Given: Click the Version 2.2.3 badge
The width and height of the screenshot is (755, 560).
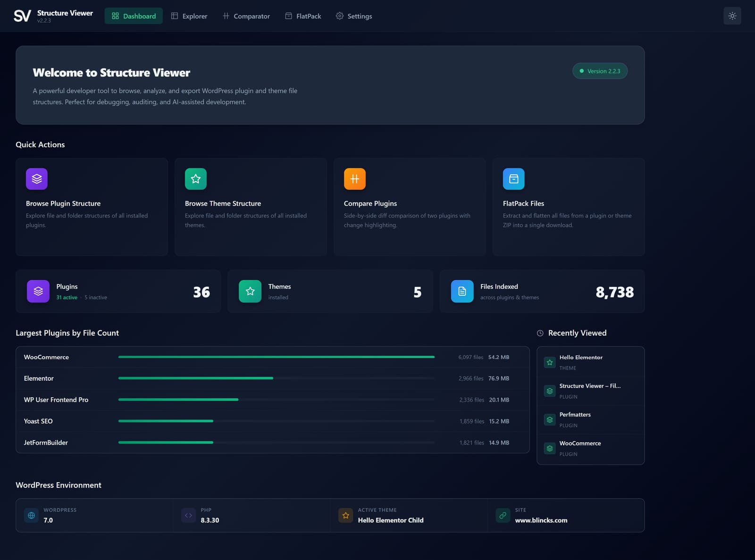Looking at the screenshot, I should (x=600, y=71).
